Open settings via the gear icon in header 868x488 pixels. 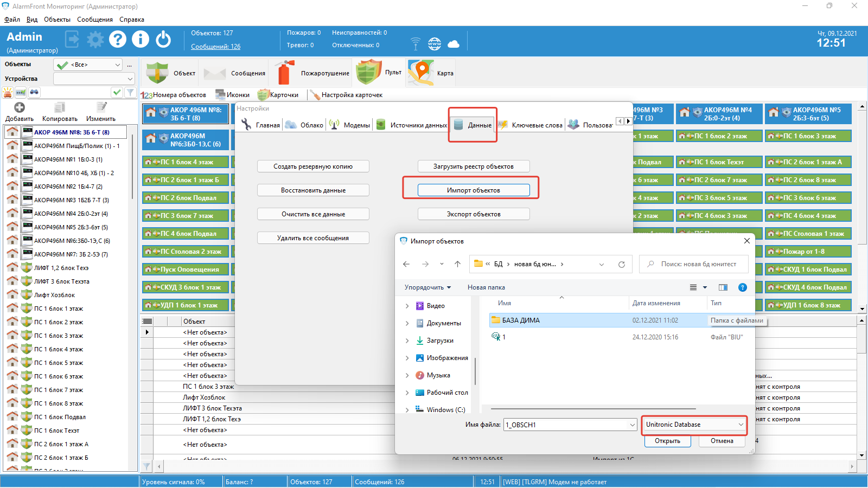95,39
